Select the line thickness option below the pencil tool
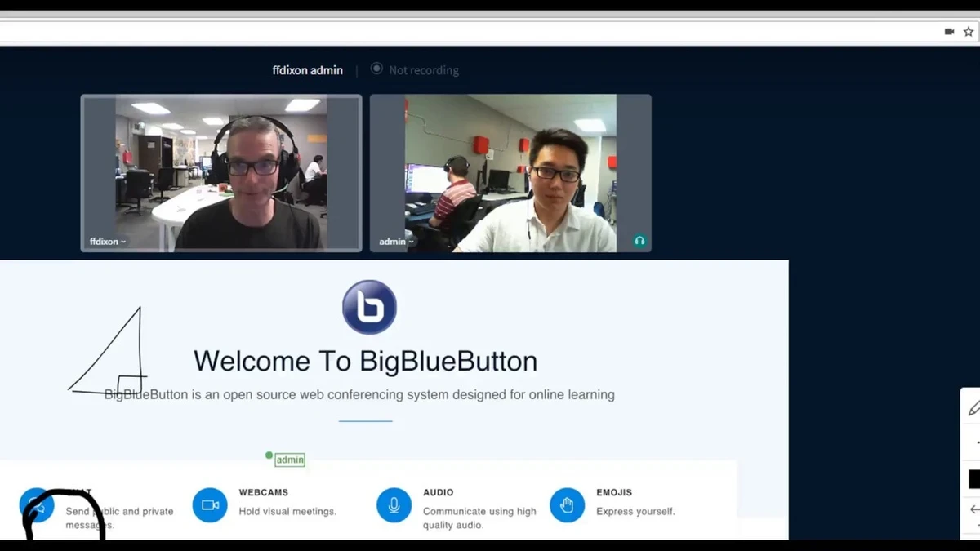The image size is (980, 551). (x=977, y=441)
